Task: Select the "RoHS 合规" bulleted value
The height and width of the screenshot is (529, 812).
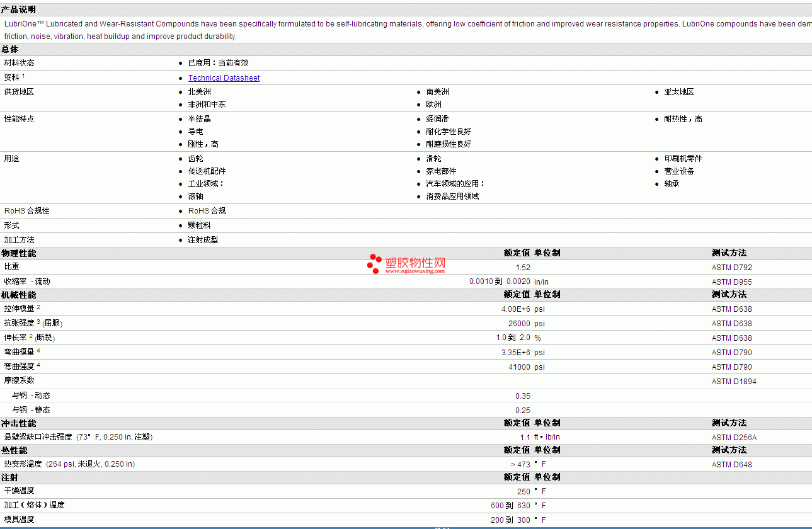Action: point(207,211)
